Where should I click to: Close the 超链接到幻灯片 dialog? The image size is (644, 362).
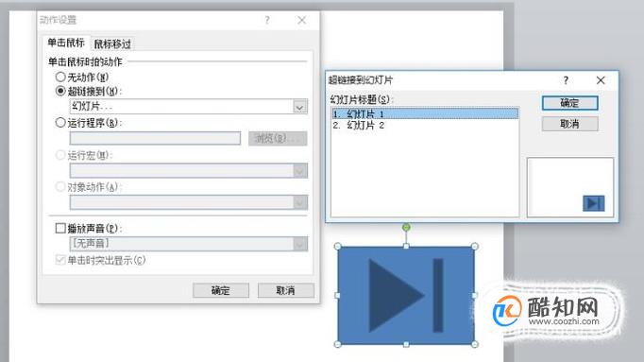[x=601, y=80]
